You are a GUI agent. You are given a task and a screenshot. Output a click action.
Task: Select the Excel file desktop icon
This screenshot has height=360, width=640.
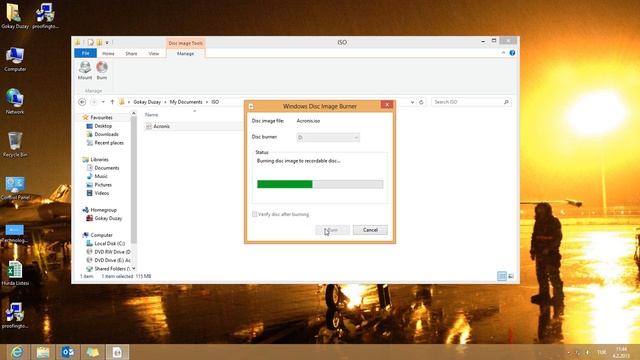pos(15,273)
